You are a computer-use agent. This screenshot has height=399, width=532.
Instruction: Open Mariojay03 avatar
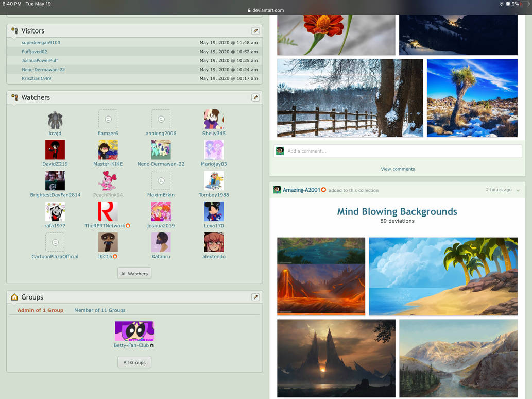[x=214, y=149]
